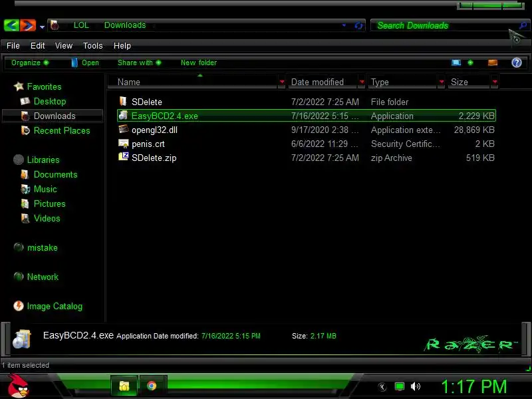Select the opengl32.dll file name

click(154, 130)
